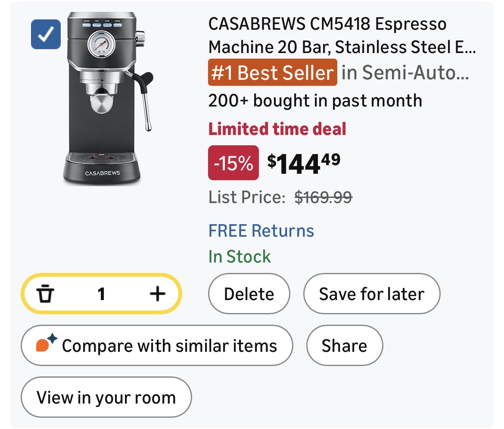The height and width of the screenshot is (429, 504).
Task: Click the crossed-out $169.99 list price
Action: coord(323,197)
